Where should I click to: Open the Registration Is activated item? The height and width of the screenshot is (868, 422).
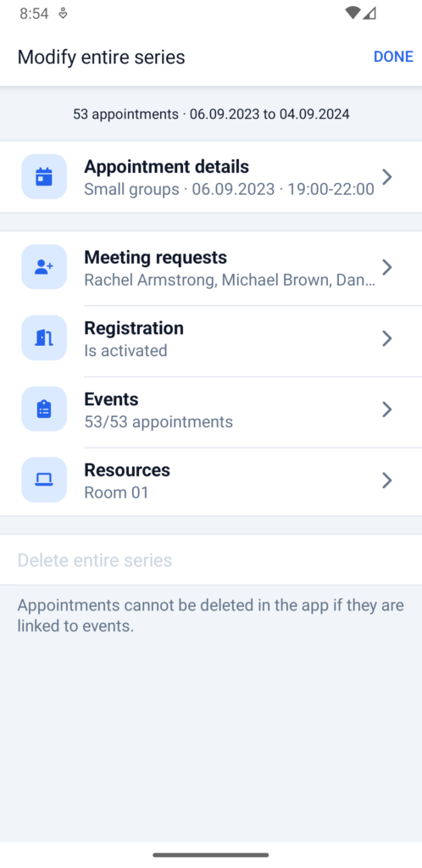[211, 338]
